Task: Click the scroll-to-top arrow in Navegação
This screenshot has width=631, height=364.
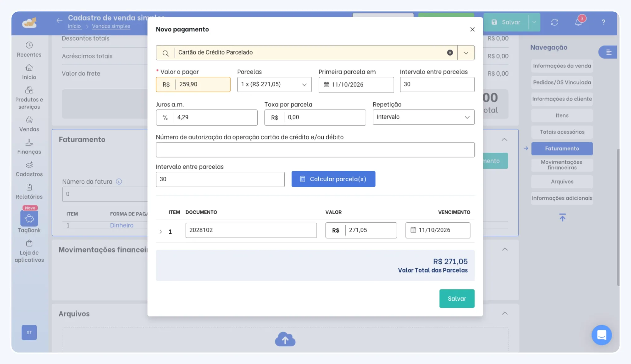Action: tap(562, 217)
